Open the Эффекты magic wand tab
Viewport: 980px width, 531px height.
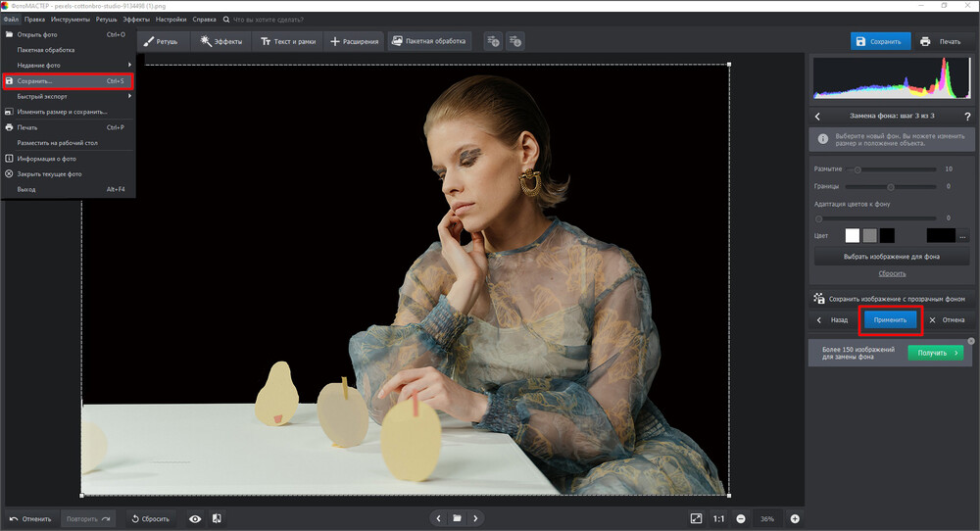220,41
